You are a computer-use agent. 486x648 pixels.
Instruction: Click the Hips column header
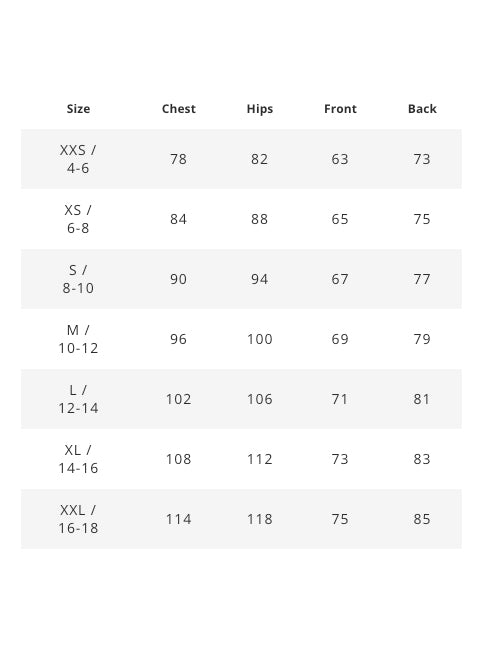(x=260, y=109)
